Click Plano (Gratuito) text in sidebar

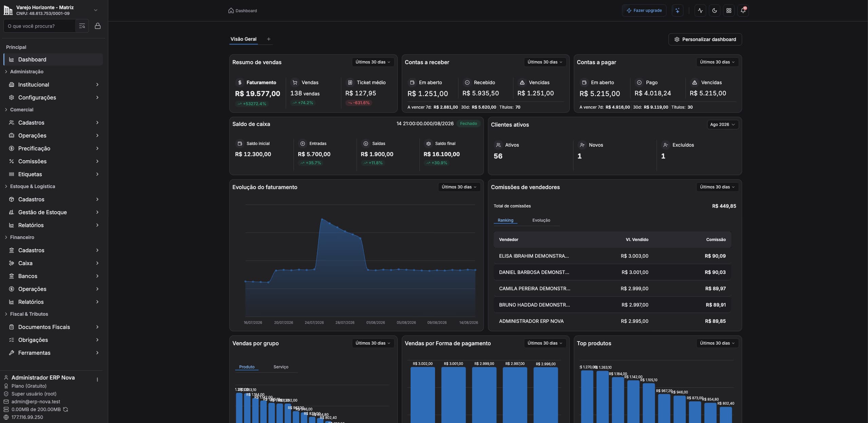(x=29, y=386)
